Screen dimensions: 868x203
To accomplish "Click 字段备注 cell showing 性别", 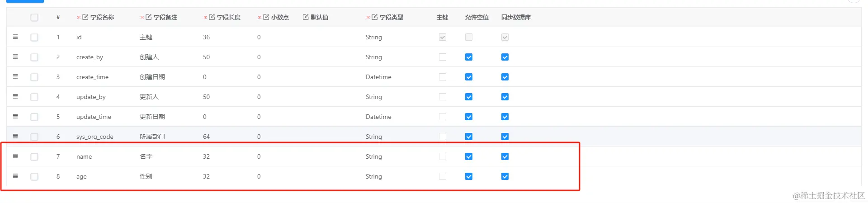I will click(x=146, y=176).
